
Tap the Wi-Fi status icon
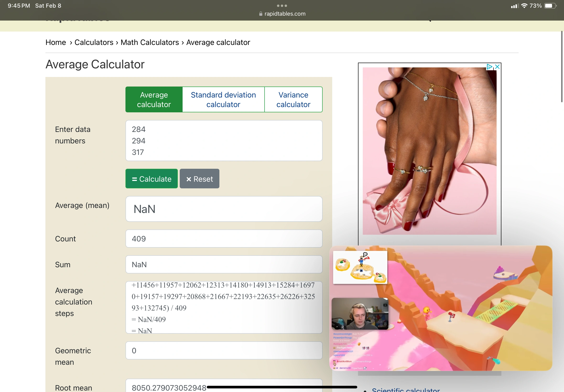pos(524,6)
